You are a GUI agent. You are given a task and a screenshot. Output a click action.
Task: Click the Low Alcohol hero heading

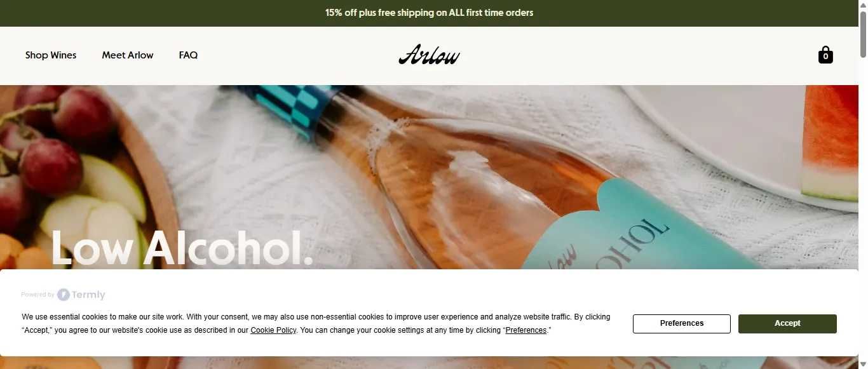182,247
